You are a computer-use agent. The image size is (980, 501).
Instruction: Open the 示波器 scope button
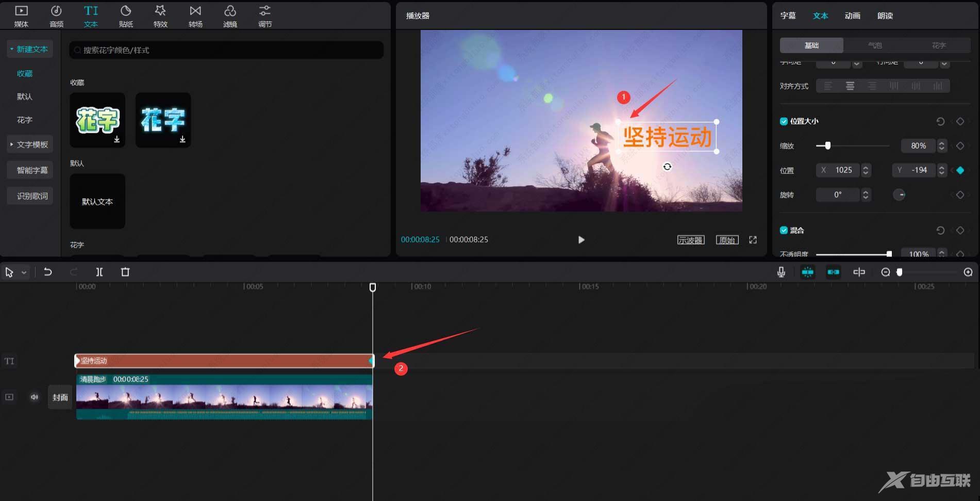691,240
